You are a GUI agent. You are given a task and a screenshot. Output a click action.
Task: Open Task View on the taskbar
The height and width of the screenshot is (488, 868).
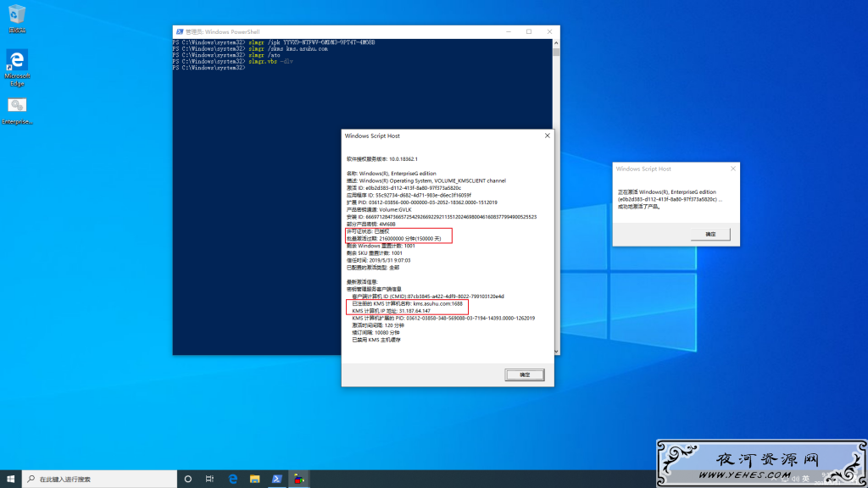coord(210,479)
